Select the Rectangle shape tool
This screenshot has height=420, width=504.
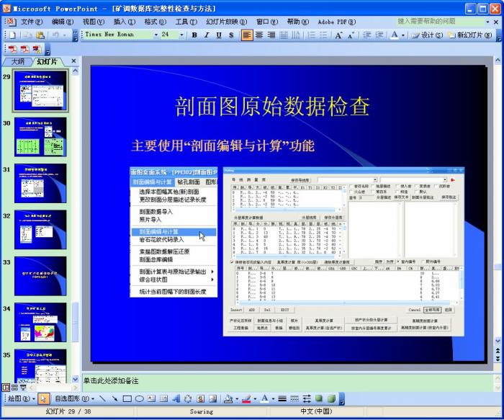(127, 398)
